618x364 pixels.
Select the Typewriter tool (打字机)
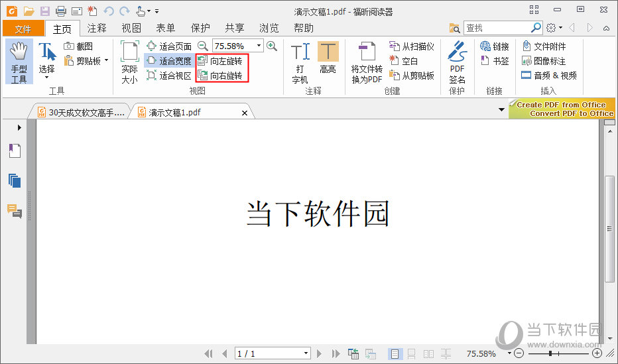(300, 63)
